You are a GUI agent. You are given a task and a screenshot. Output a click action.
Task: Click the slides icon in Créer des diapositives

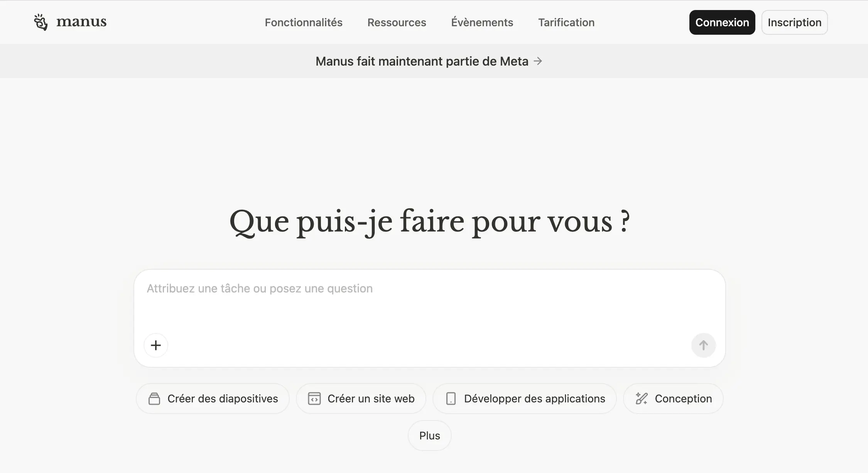point(154,399)
